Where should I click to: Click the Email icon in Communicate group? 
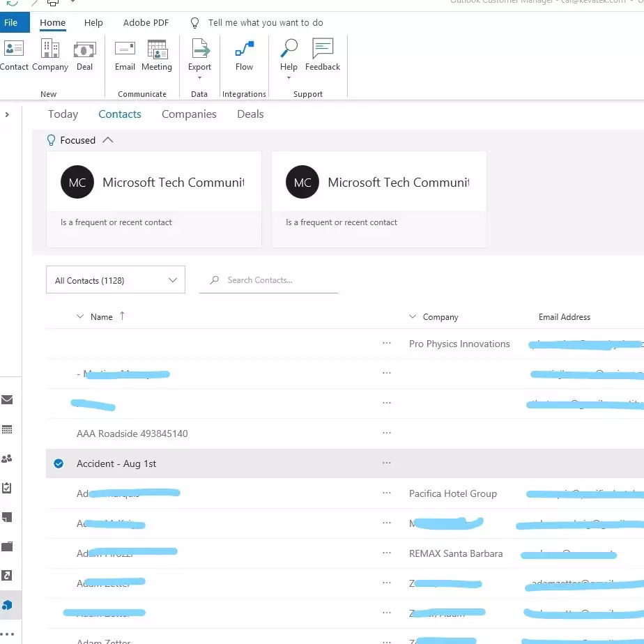point(125,55)
